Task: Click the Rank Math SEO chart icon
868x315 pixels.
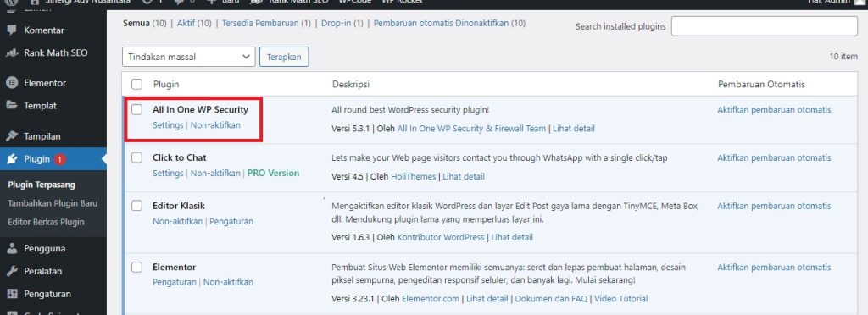Action: (12, 53)
